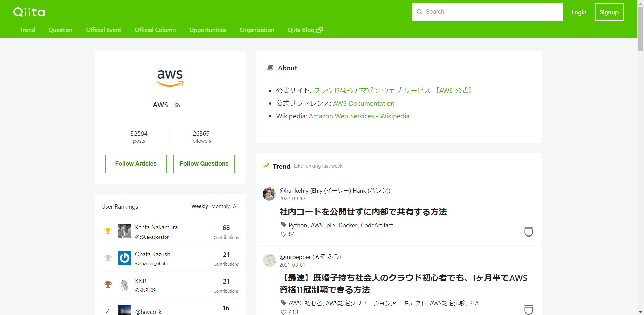This screenshot has height=315, width=644.
Task: Click the Trend chart icon
Action: [266, 166]
